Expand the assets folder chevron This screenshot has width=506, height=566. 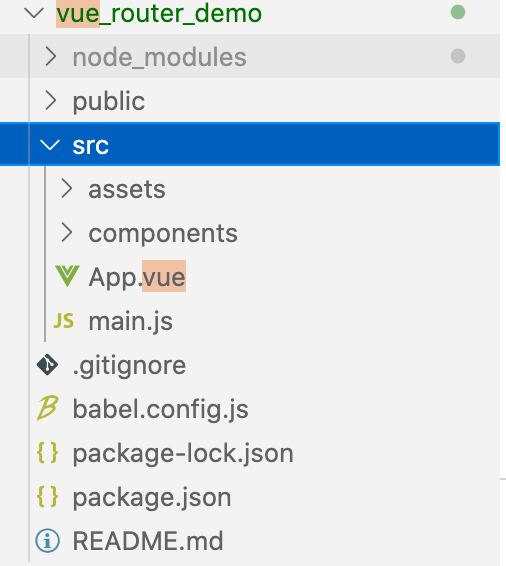tap(67, 189)
